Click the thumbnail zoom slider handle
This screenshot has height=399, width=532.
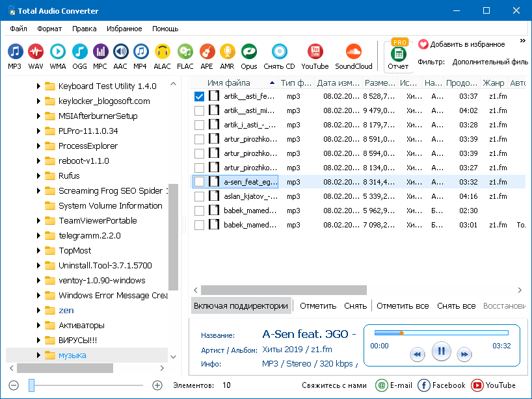click(31, 385)
